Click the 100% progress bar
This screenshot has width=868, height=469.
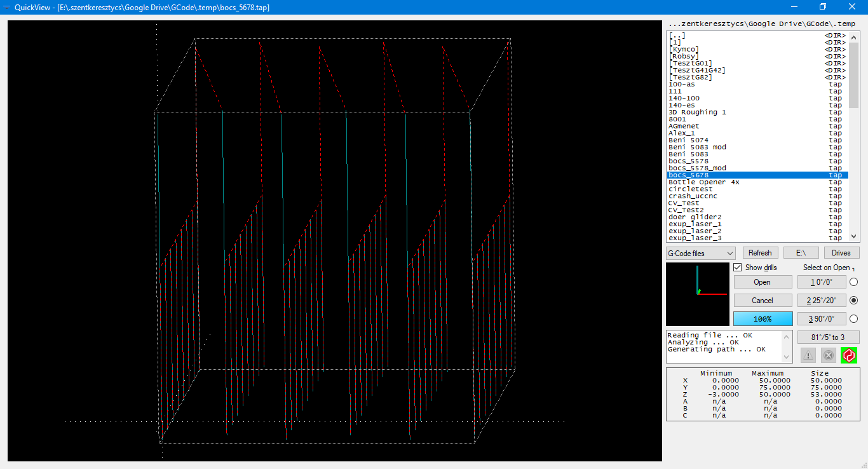click(763, 319)
